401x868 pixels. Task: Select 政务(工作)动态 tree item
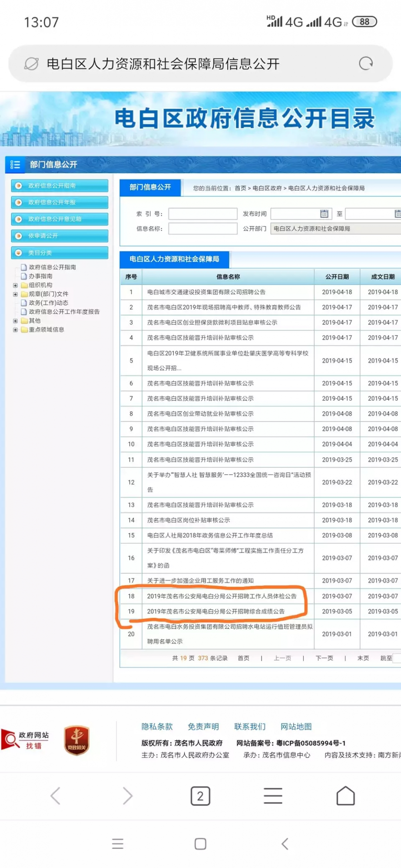(48, 303)
